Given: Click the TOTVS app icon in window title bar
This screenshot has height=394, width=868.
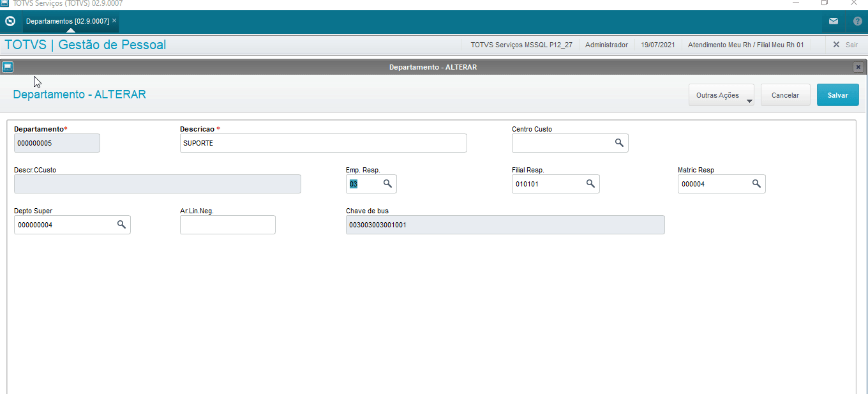Looking at the screenshot, I should [x=4, y=3].
